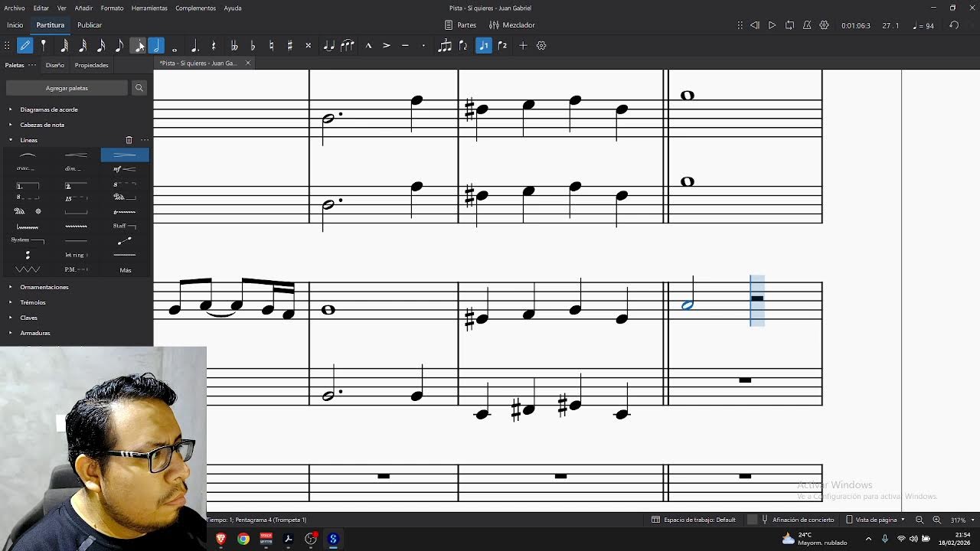Expand the Claves palette
980x551 pixels.
click(11, 318)
